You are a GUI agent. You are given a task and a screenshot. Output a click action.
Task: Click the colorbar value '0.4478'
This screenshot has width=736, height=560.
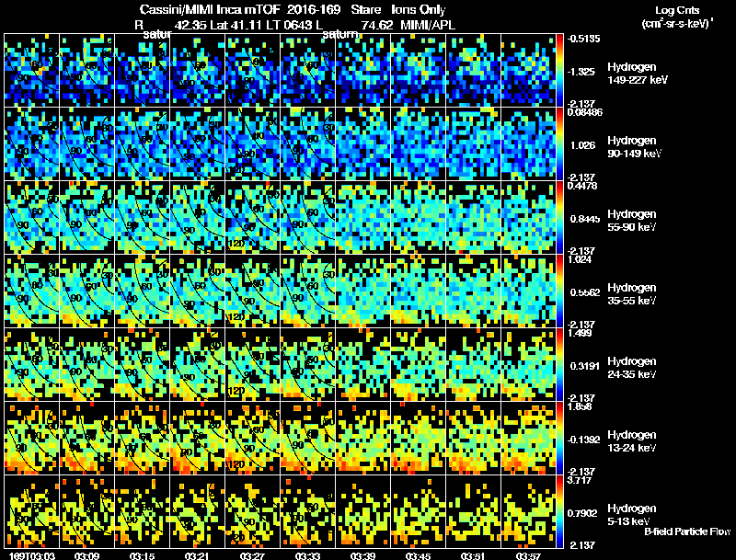click(582, 186)
